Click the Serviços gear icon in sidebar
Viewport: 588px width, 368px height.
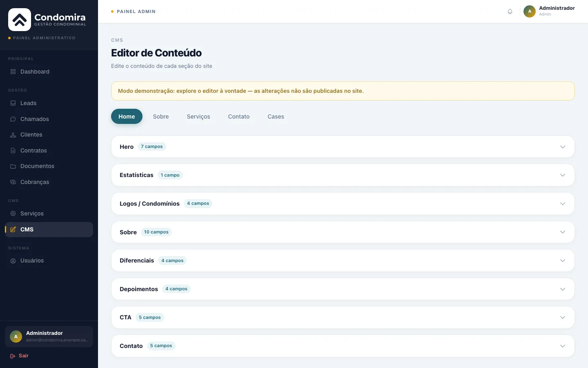coord(13,213)
